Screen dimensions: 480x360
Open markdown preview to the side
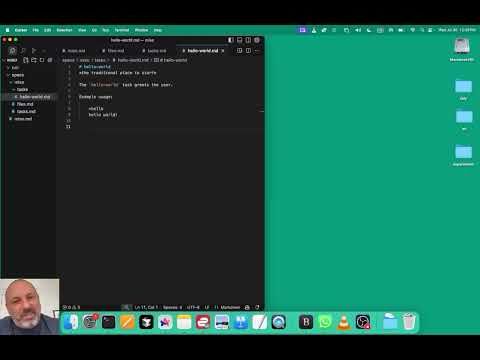pos(239,50)
